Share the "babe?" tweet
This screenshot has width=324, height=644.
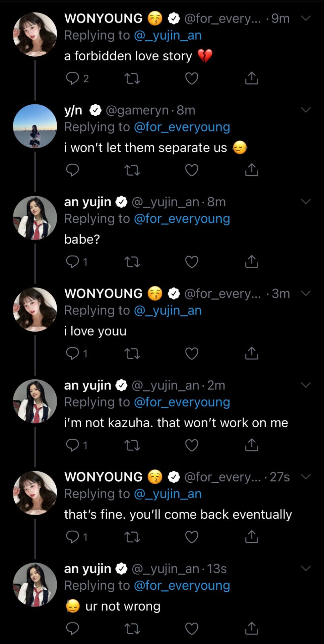pos(252,262)
